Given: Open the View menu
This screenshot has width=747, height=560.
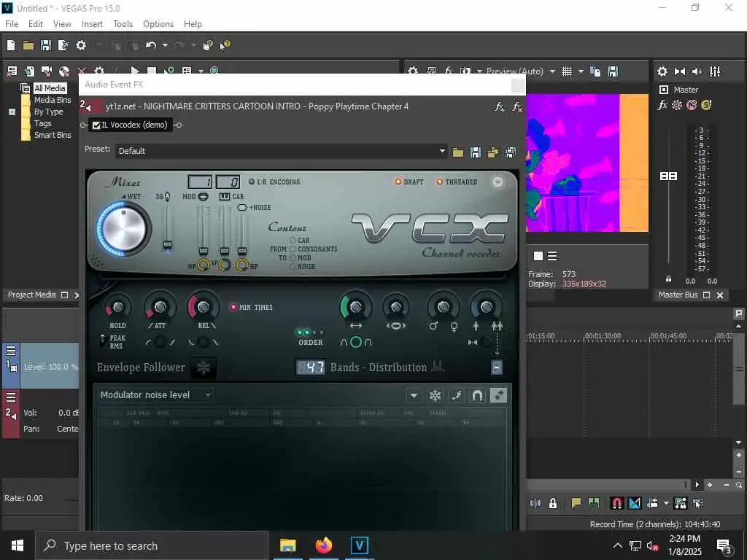Looking at the screenshot, I should pyautogui.click(x=62, y=24).
